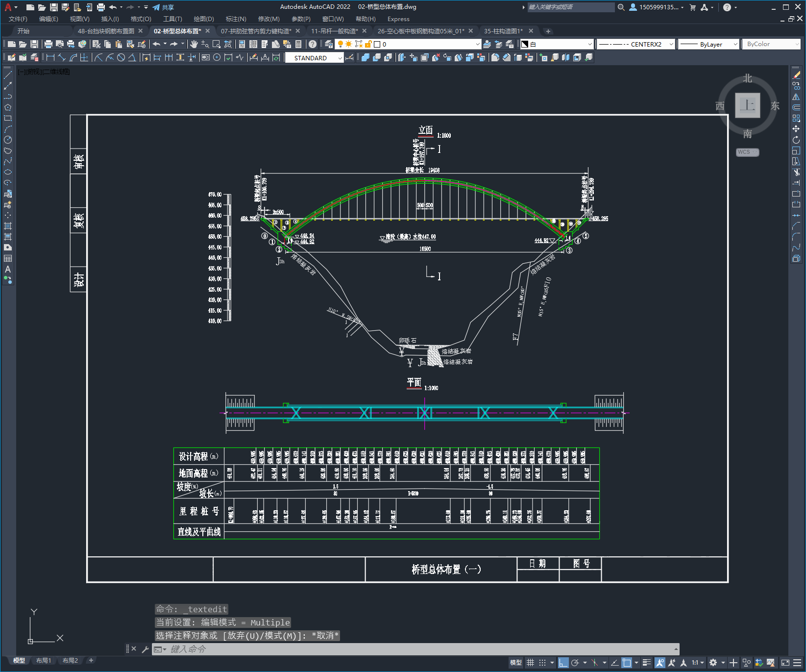Select the Linear dimension tool
Screen dimensions: 806x672
[x=50, y=58]
